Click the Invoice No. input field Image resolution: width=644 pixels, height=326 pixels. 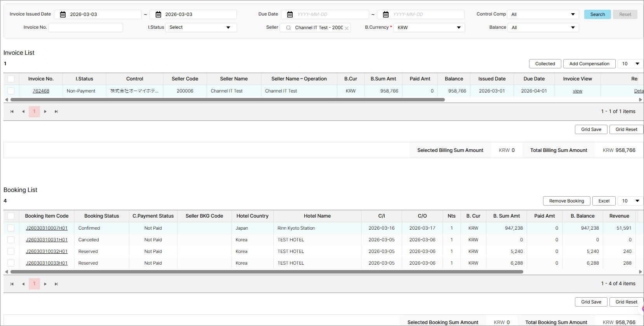tap(85, 28)
